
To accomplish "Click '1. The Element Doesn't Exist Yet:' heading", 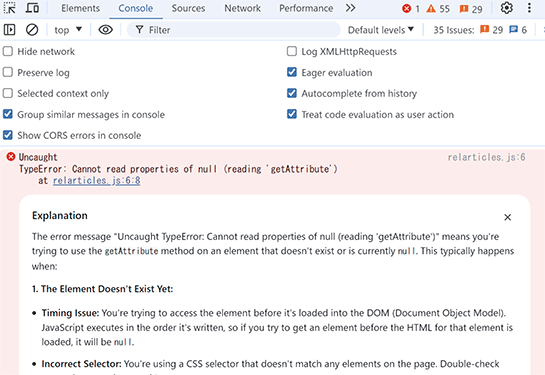I will [x=103, y=289].
